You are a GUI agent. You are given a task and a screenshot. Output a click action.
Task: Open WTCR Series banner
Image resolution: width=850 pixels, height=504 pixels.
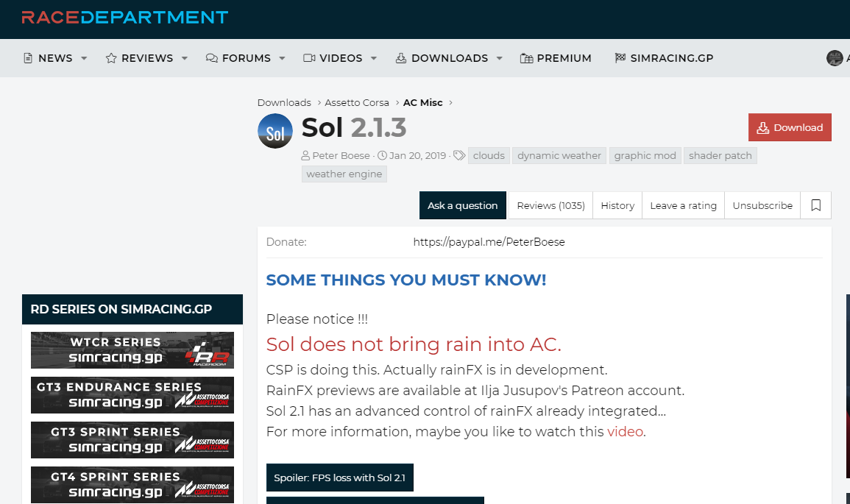tap(132, 350)
